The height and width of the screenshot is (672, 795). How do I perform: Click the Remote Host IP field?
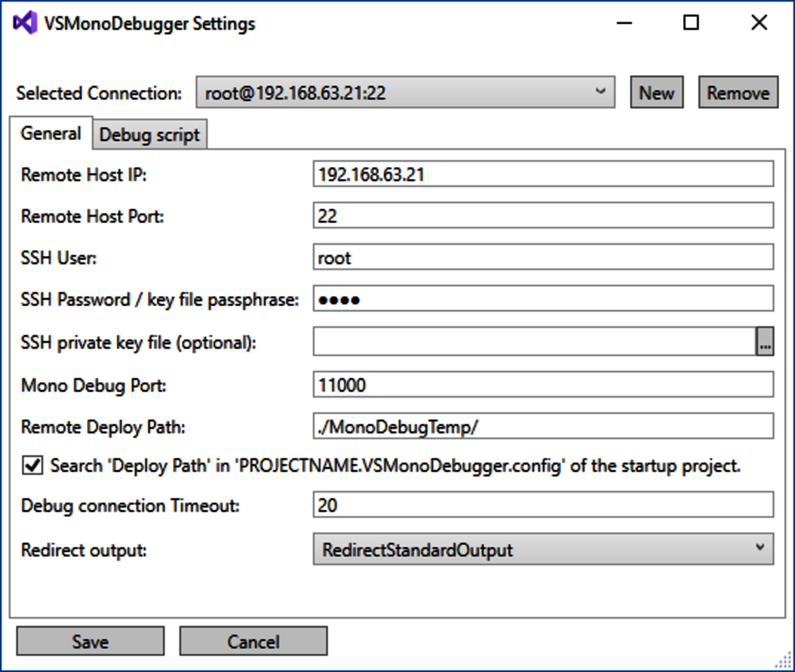(543, 174)
